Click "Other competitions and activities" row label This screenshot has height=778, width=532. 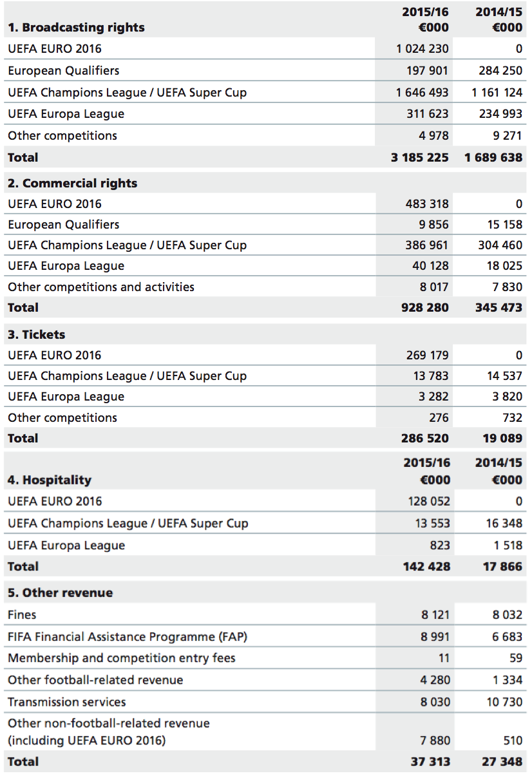(101, 287)
